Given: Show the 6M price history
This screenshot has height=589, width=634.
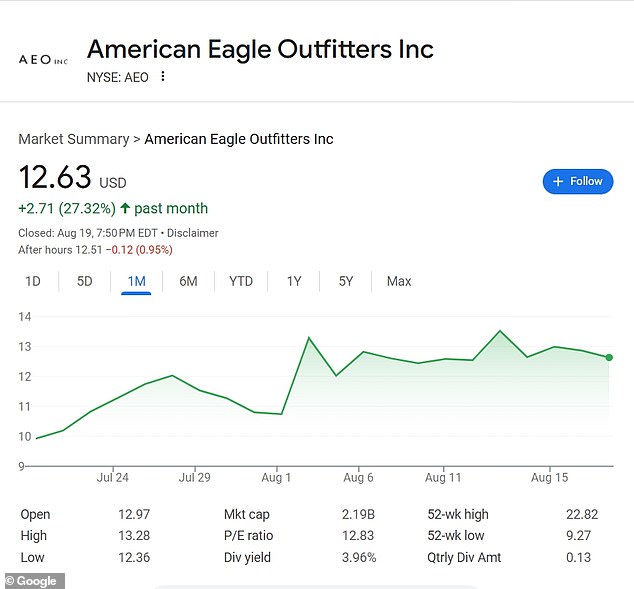Looking at the screenshot, I should pyautogui.click(x=188, y=281).
